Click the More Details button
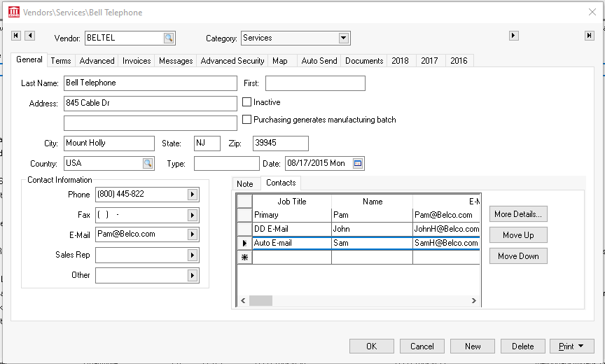Viewport: 605px width, 364px height. click(518, 214)
